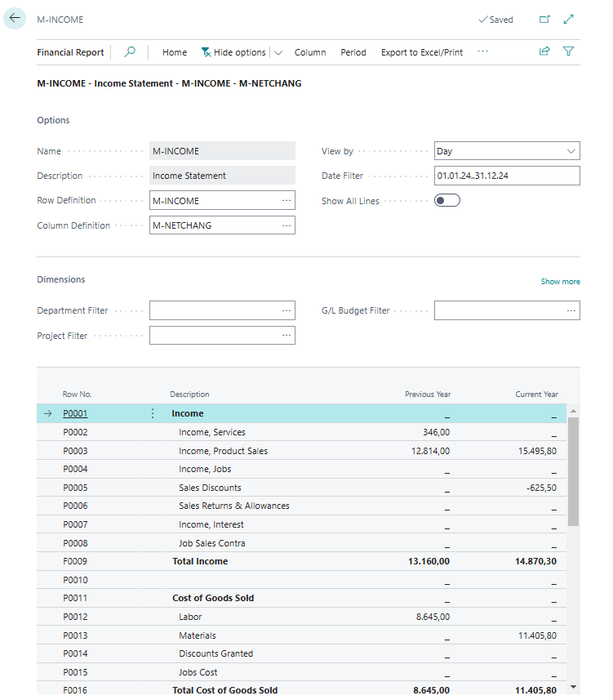Click the Date Filter field
The image size is (613, 700).
click(507, 176)
